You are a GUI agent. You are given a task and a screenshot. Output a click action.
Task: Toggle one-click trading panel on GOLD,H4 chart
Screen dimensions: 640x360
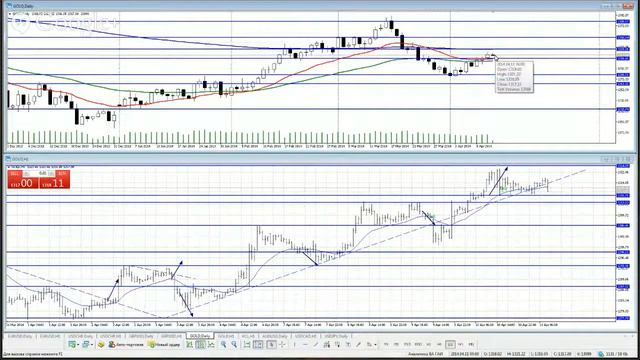pos(8,167)
